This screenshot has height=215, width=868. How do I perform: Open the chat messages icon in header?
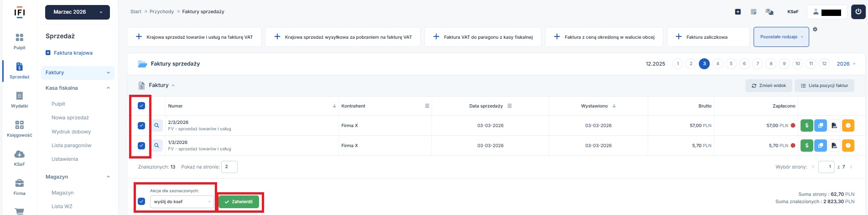[769, 12]
